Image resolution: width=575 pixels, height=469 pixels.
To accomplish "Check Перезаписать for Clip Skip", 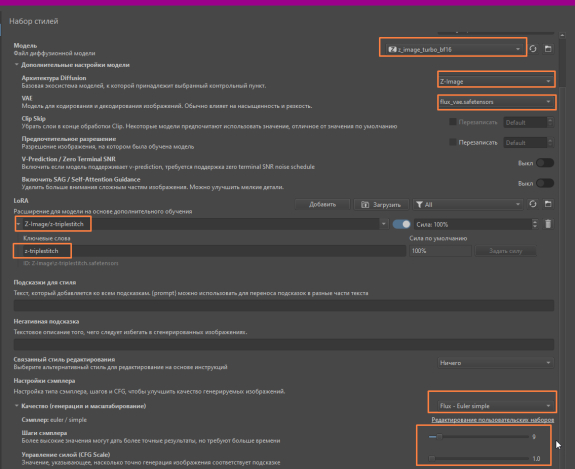I will pos(453,122).
